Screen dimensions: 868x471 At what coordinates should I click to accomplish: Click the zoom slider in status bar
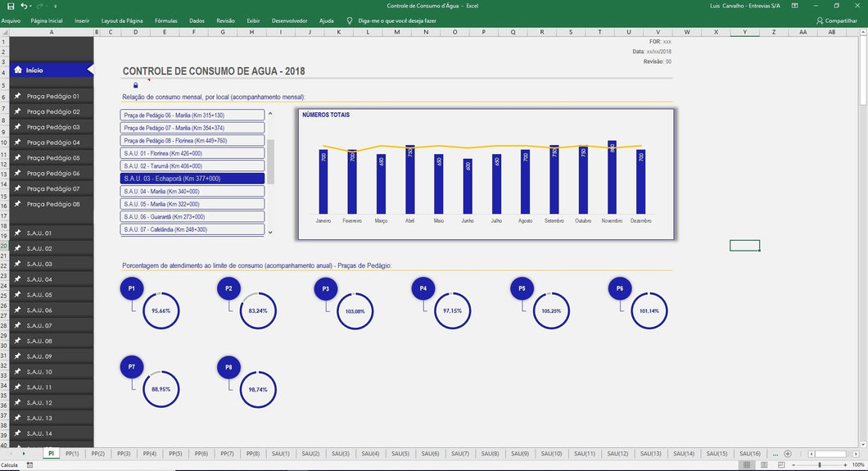tap(820, 465)
